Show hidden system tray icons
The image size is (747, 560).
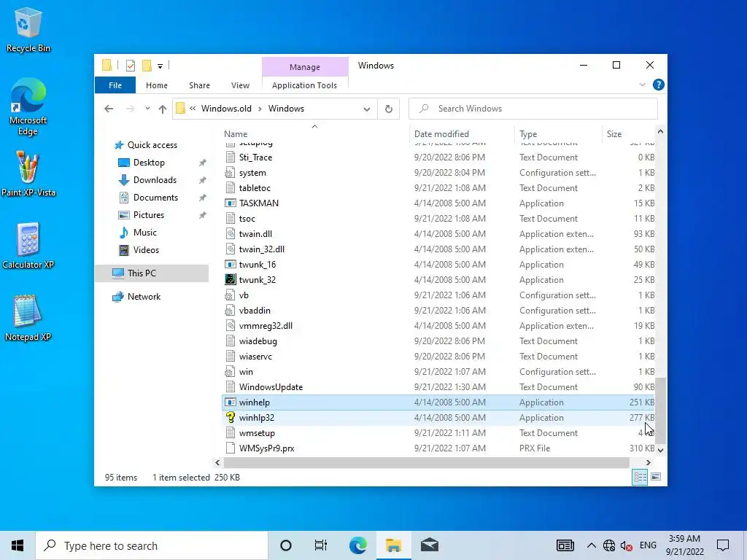(x=591, y=545)
